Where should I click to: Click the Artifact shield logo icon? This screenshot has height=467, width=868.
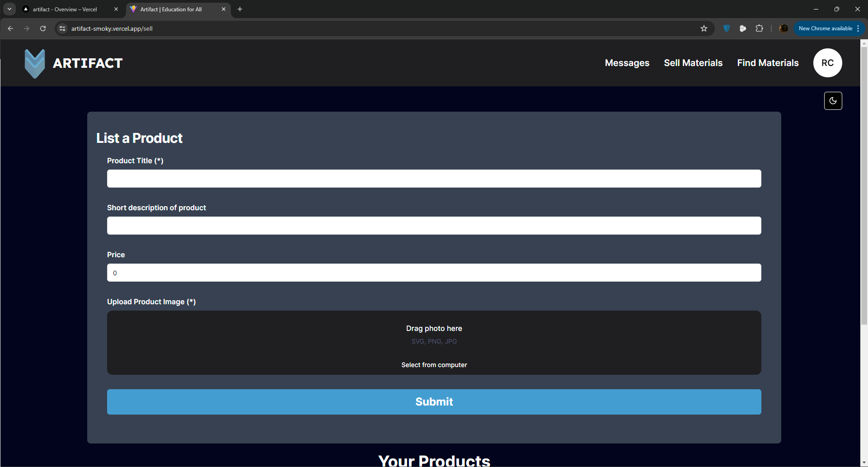coord(35,63)
